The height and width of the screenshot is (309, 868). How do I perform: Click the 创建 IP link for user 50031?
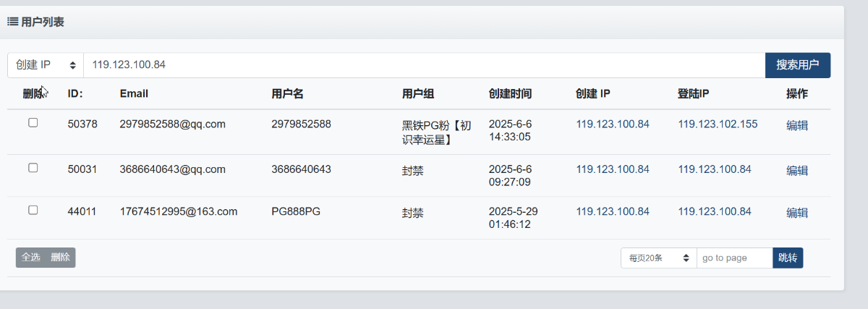613,170
